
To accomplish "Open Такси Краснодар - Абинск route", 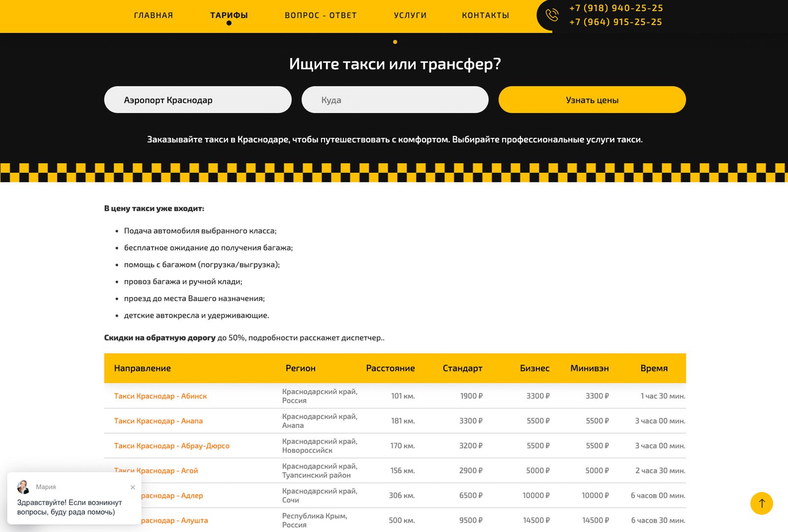I will point(161,396).
